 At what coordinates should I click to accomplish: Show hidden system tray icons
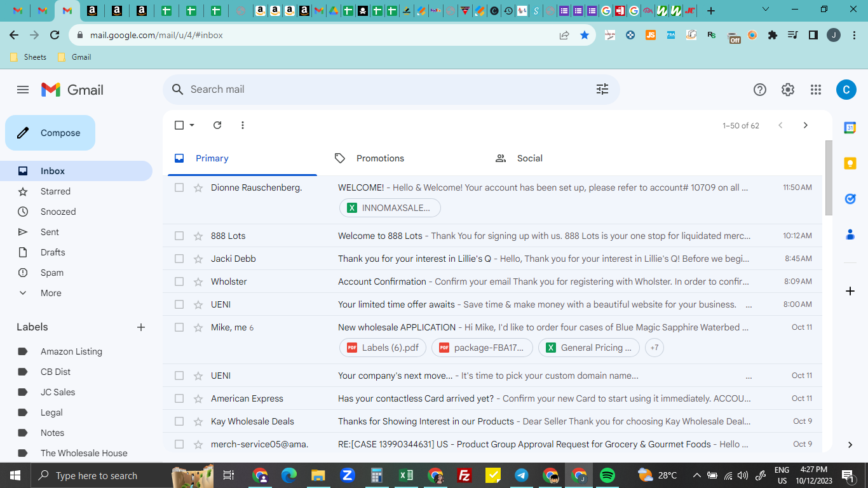696,475
